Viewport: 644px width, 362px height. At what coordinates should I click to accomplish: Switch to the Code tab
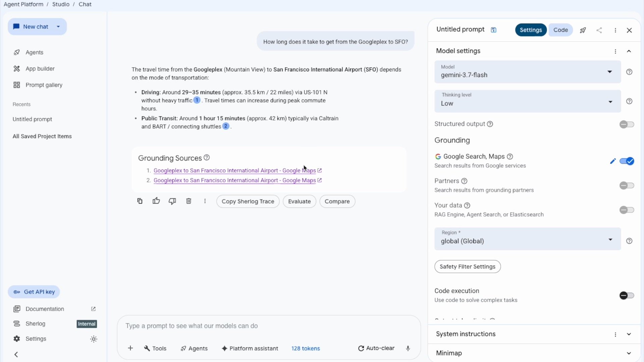(x=560, y=30)
